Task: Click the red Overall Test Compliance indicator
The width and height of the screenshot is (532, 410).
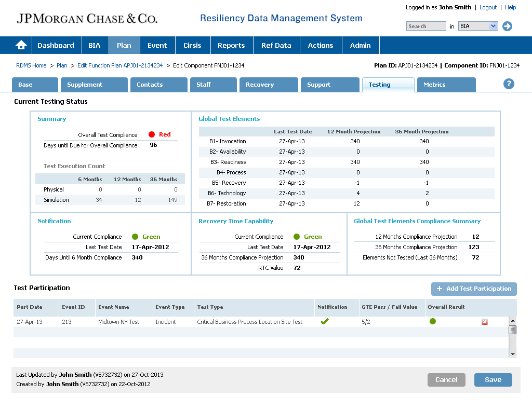Action: click(x=152, y=134)
